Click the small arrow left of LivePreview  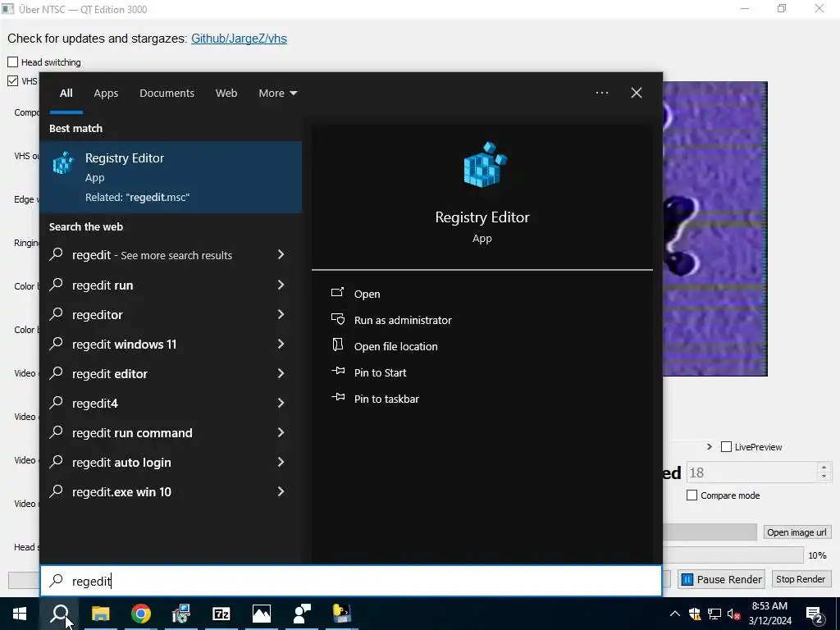click(710, 447)
